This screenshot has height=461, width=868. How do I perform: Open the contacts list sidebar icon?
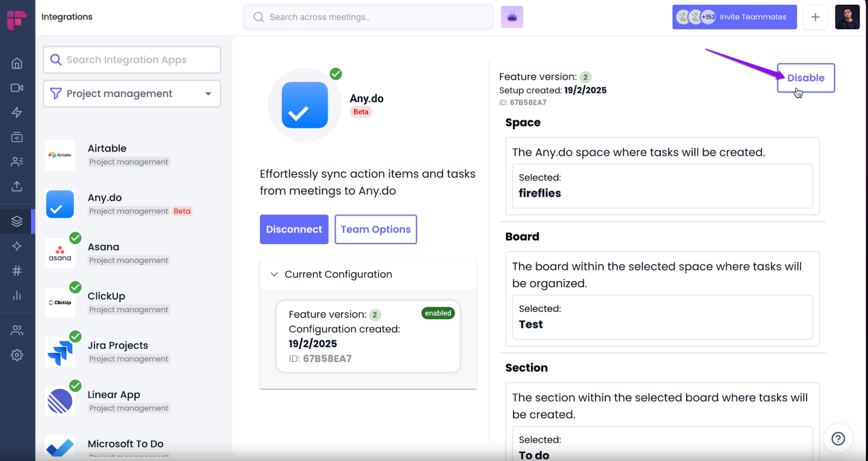pos(17,162)
